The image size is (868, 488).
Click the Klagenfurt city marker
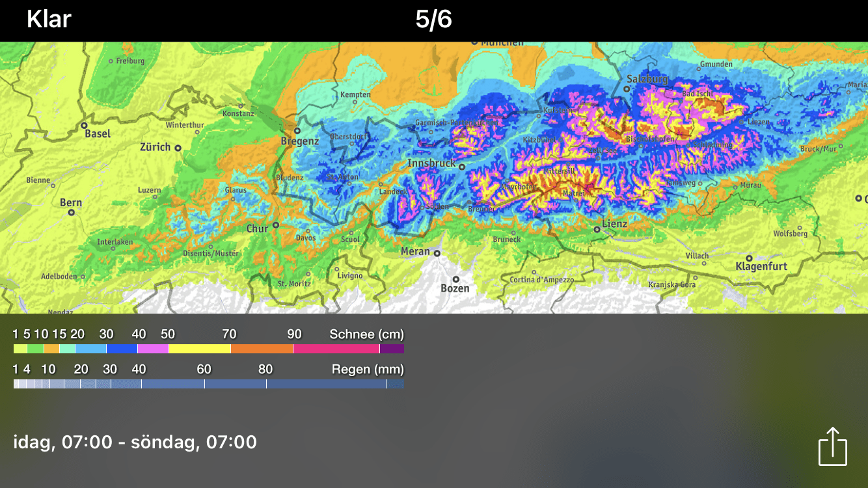750,258
